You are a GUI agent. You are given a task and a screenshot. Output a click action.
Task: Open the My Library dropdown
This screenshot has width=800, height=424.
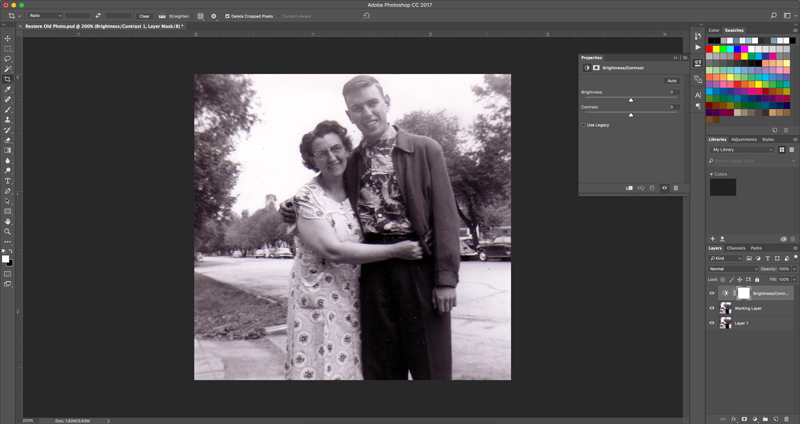tap(742, 149)
